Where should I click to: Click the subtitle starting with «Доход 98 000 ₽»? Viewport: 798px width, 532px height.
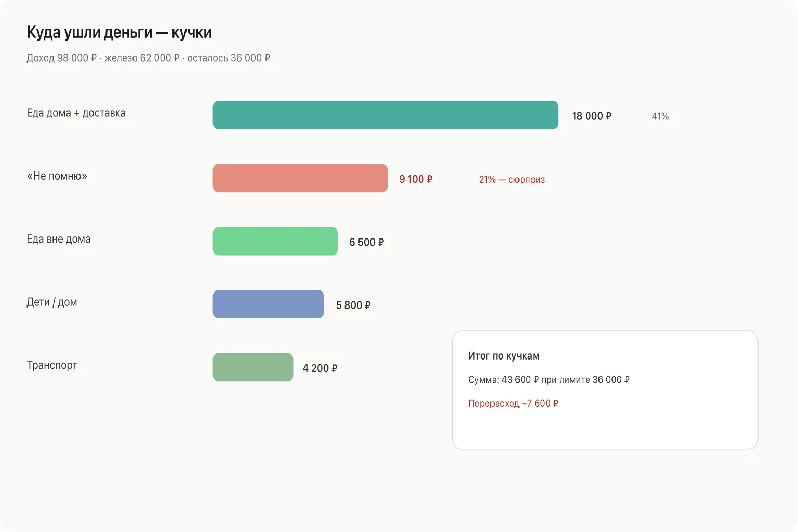coord(148,58)
